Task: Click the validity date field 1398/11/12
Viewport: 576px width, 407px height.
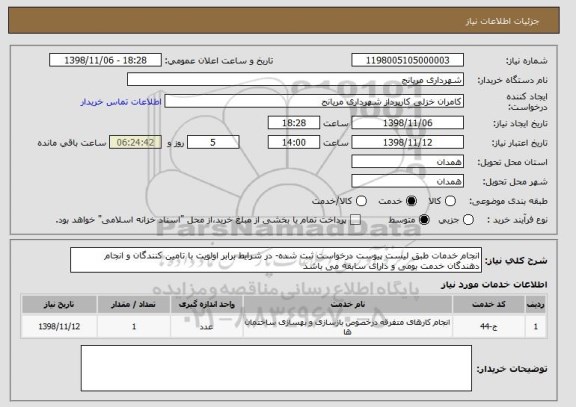Action: point(407,142)
